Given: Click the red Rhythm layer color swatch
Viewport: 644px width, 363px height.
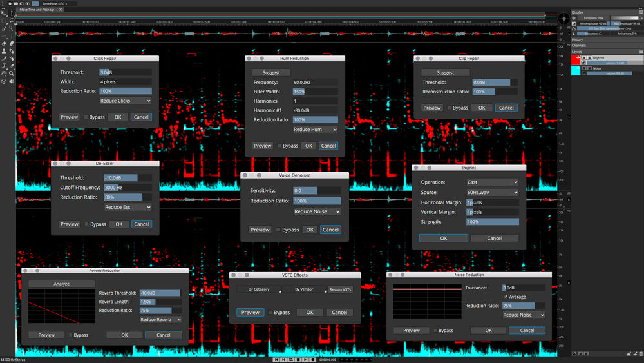Looking at the screenshot, I should point(576,59).
